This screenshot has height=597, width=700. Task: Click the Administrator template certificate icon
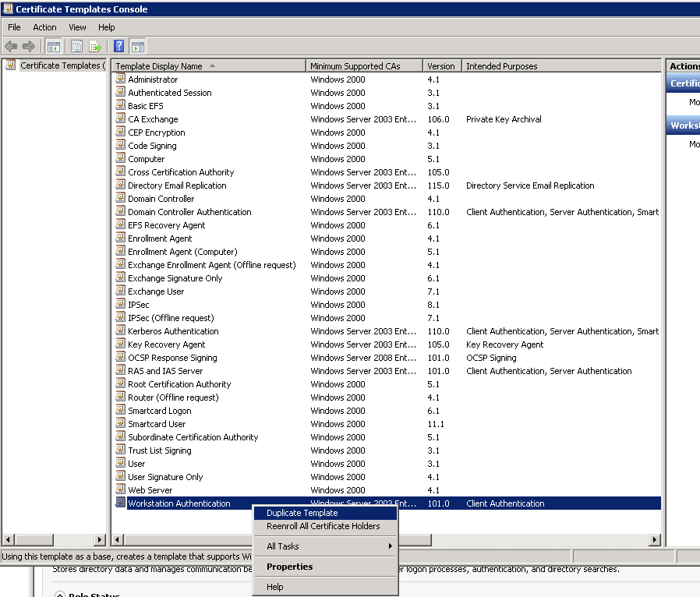121,79
